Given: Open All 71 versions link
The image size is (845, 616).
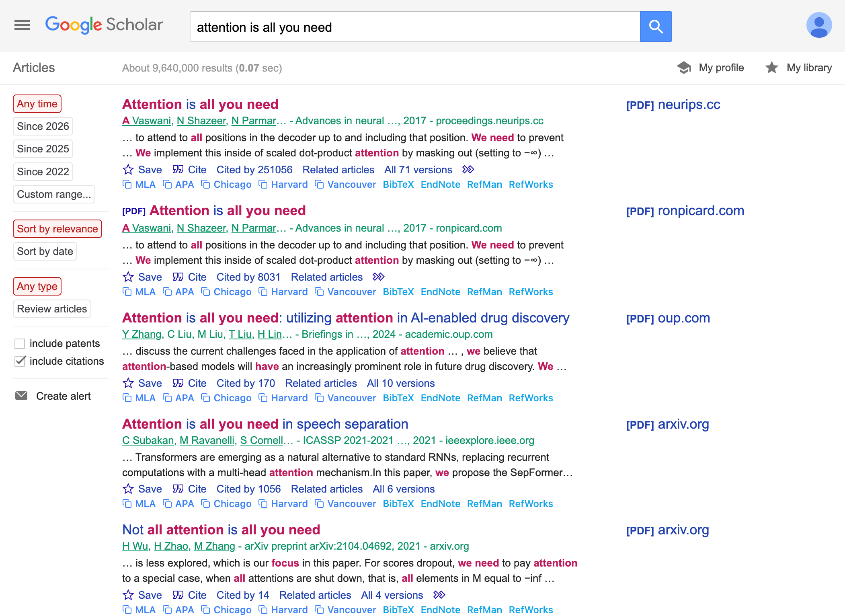Looking at the screenshot, I should coord(418,170).
